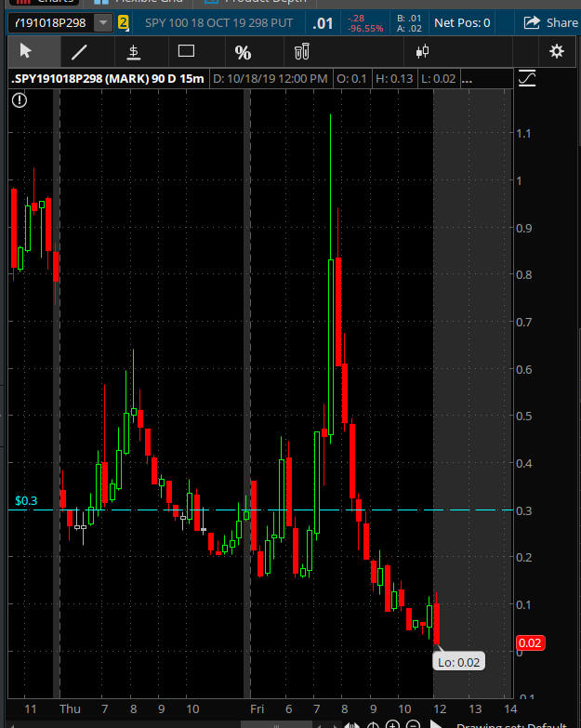Click the 0.02 red price bubble
Image resolution: width=581 pixels, height=728 pixels.
point(530,643)
